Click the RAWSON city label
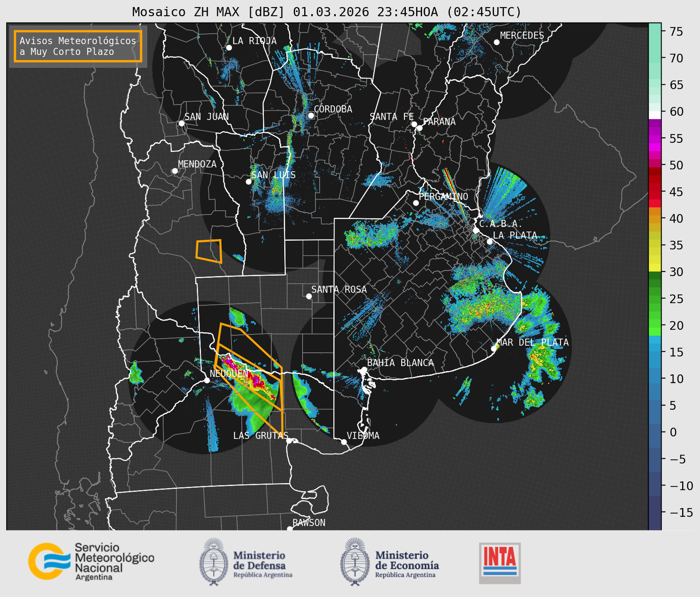 pos(309,523)
